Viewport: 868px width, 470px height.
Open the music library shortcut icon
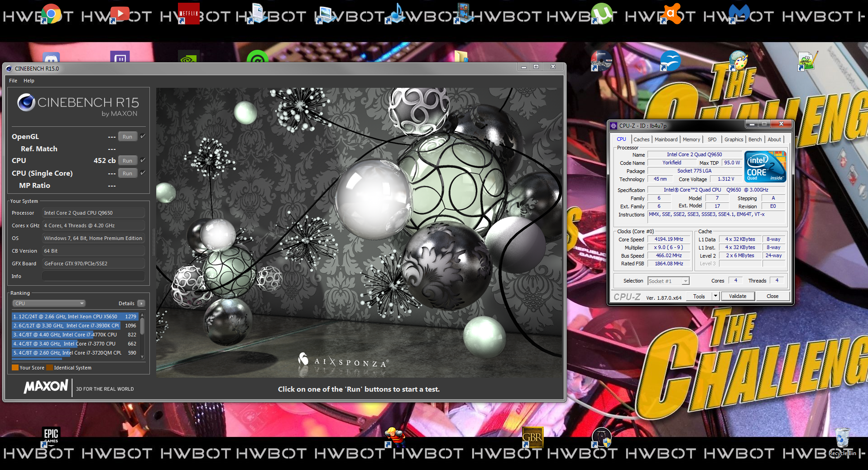click(x=395, y=14)
